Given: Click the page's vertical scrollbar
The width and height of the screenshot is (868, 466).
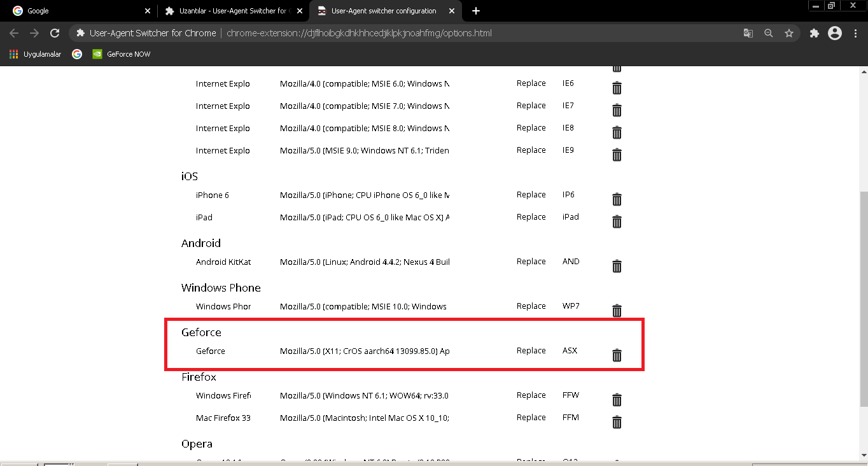Looking at the screenshot, I should point(864,299).
